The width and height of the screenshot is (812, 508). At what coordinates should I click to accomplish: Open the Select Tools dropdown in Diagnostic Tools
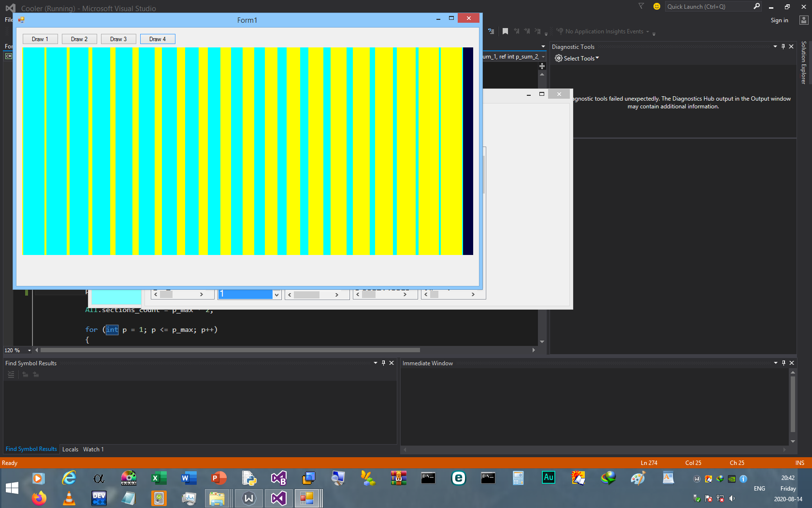click(x=581, y=58)
